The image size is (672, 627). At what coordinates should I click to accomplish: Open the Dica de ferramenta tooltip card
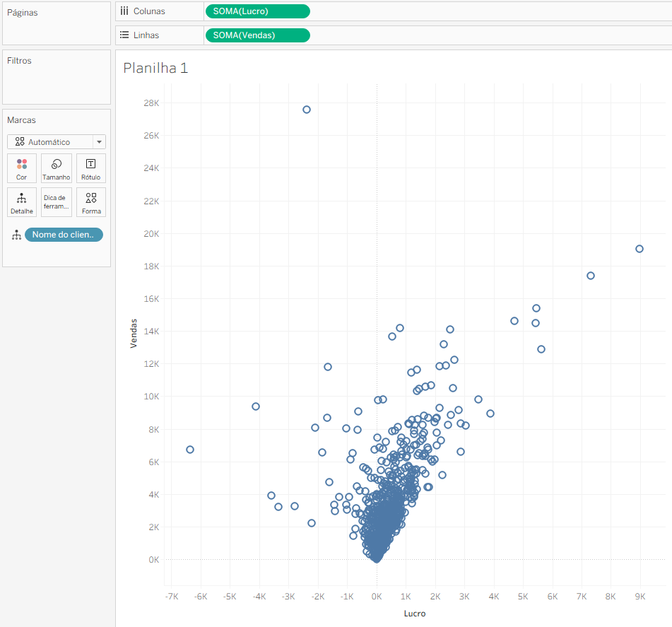(x=56, y=202)
